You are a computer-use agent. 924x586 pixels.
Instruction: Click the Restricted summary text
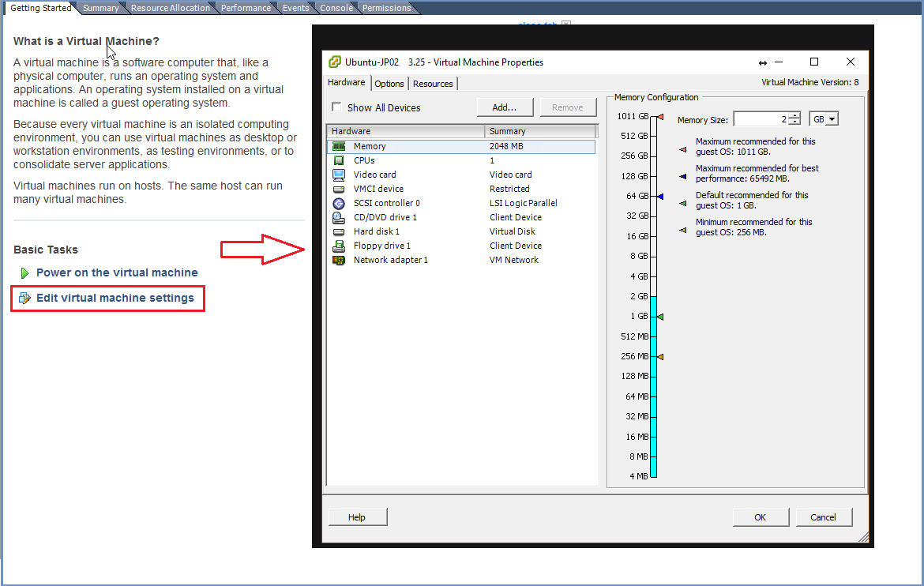click(509, 190)
